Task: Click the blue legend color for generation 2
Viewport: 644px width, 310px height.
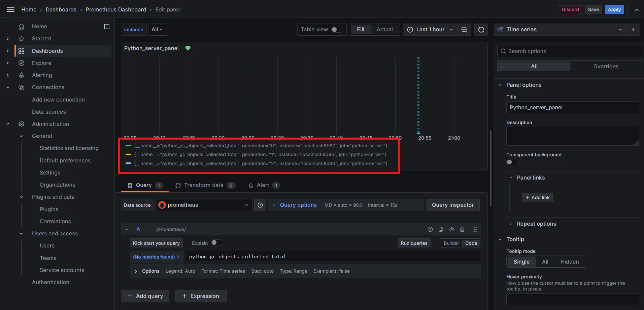Action: [128, 163]
